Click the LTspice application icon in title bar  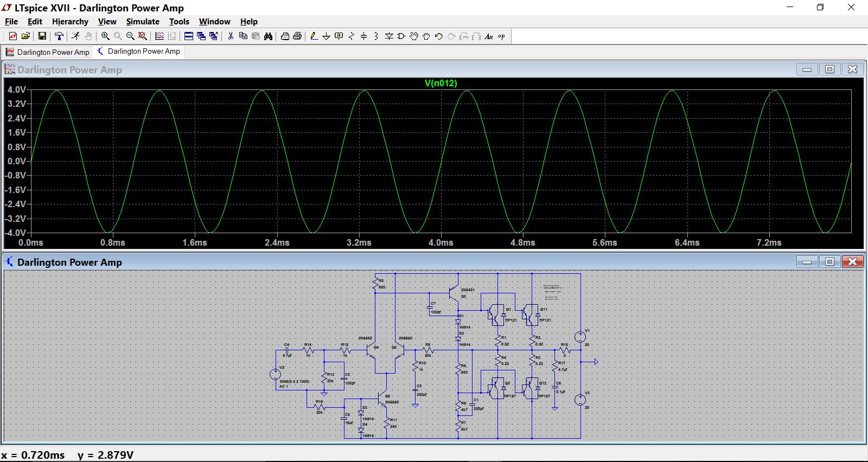pos(7,8)
